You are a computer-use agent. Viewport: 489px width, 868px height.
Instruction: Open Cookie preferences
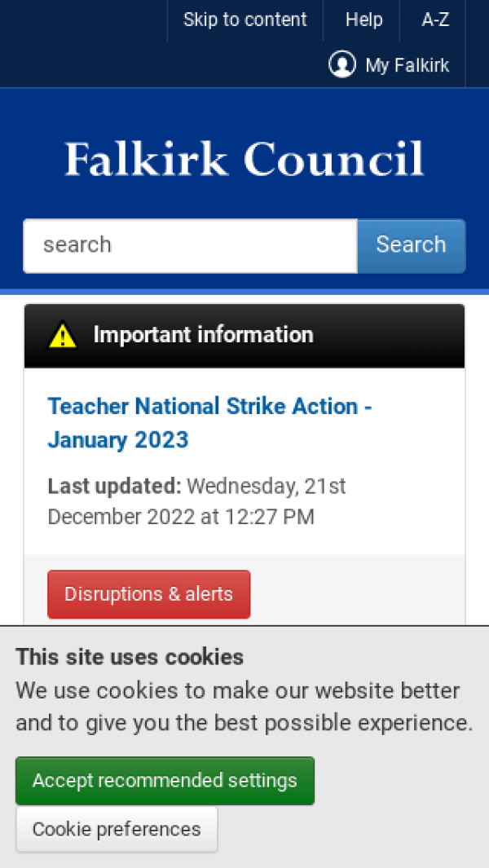point(117,830)
